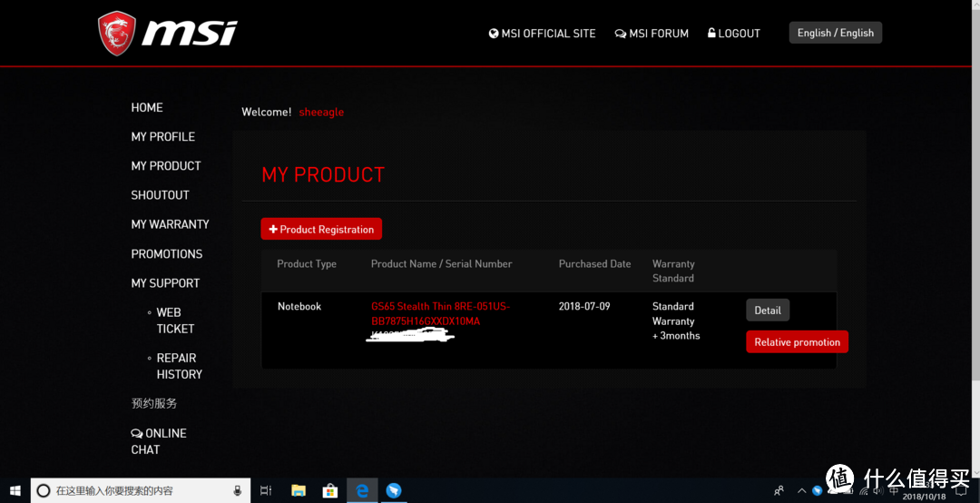Open the GS65 Stealth Thin 8RE-051US product link
980x503 pixels.
441,313
